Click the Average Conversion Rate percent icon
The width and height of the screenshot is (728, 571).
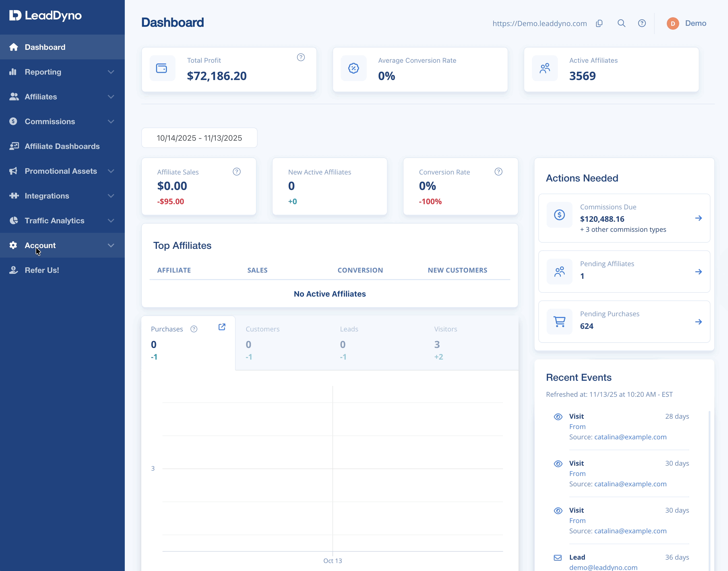(x=354, y=68)
